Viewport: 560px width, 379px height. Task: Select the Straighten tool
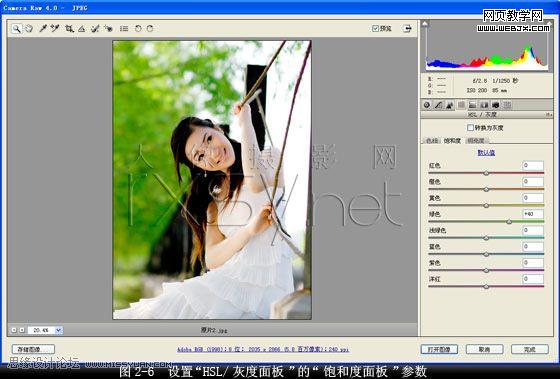click(x=82, y=29)
